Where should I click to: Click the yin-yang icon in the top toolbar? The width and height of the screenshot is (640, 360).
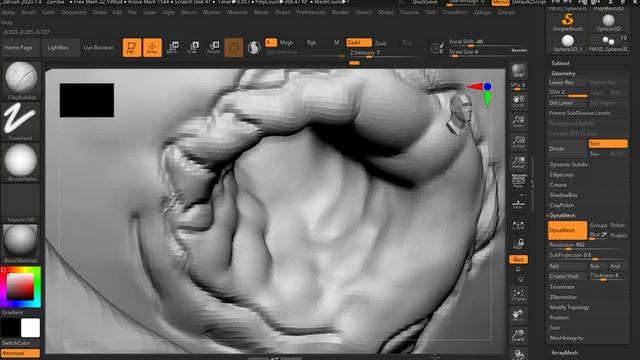tap(254, 48)
